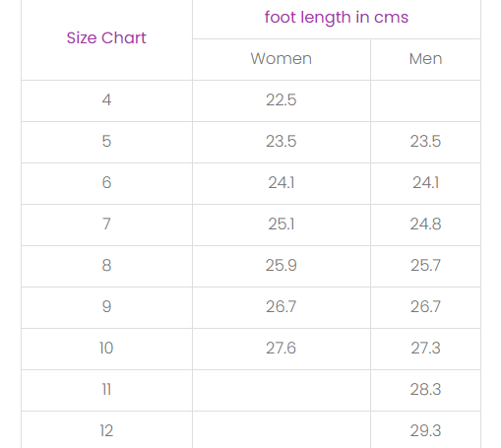Click size 6 row label

click(x=106, y=182)
